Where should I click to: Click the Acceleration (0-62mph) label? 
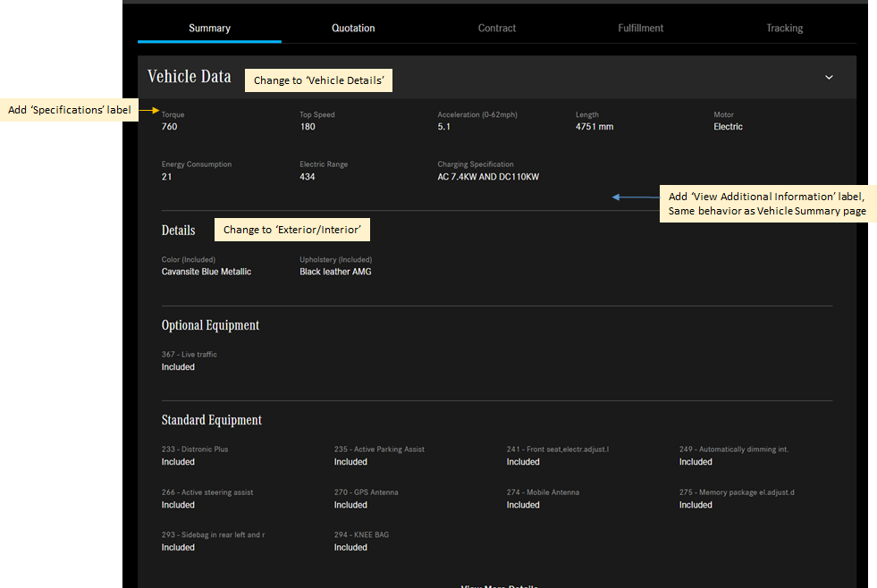[477, 114]
